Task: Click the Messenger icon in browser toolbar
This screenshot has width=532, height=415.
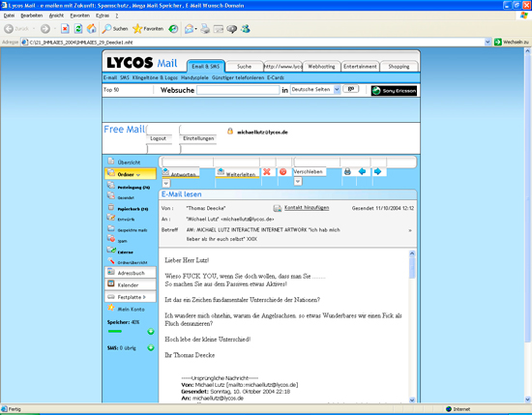Action: pos(246,29)
